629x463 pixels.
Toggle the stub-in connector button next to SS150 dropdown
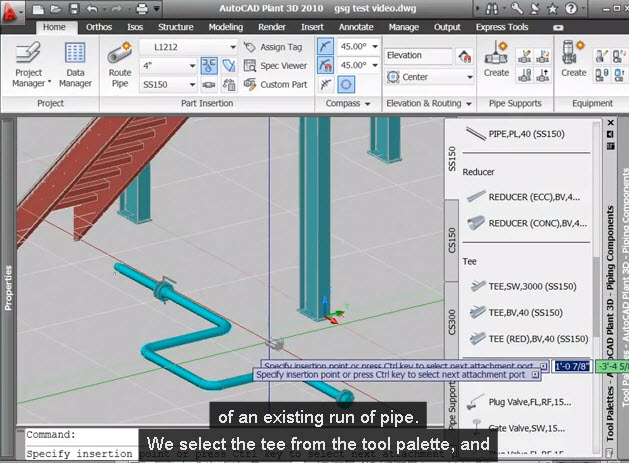209,85
